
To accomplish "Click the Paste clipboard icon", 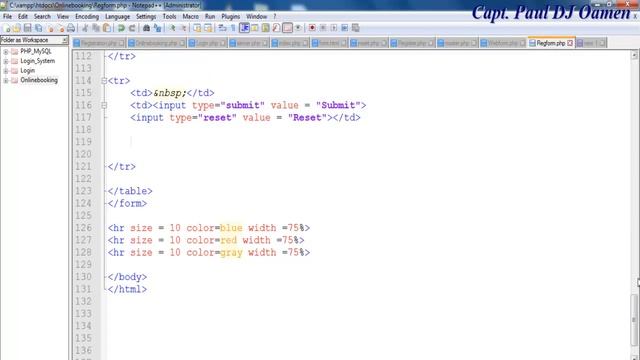I will 107,28.
